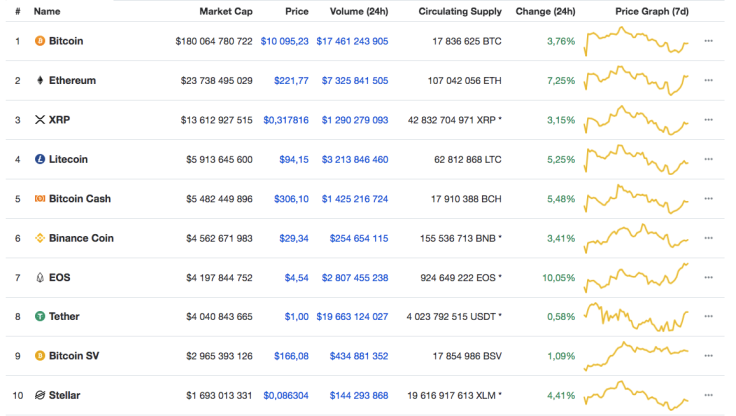Viewport: 736px width, 416px height.
Task: Open the Bitcoin Cash name link
Action: coord(80,199)
